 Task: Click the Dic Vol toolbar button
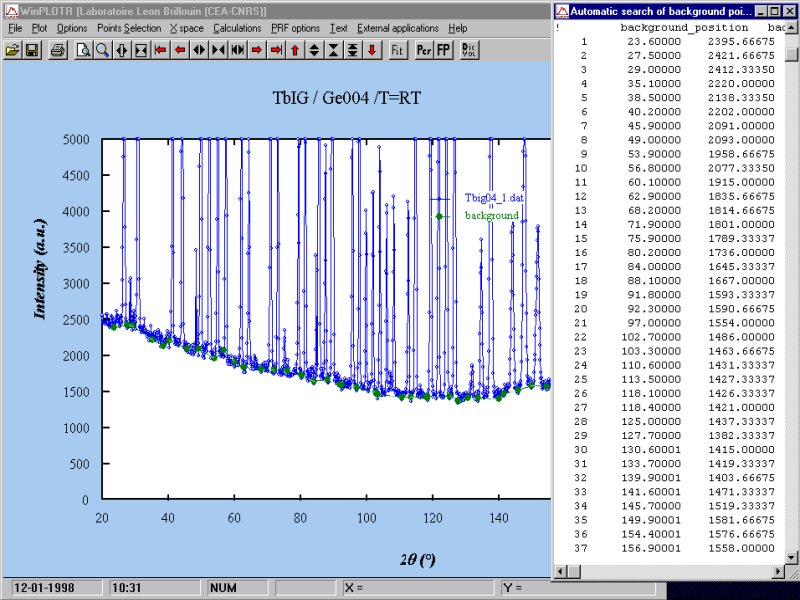click(x=469, y=49)
